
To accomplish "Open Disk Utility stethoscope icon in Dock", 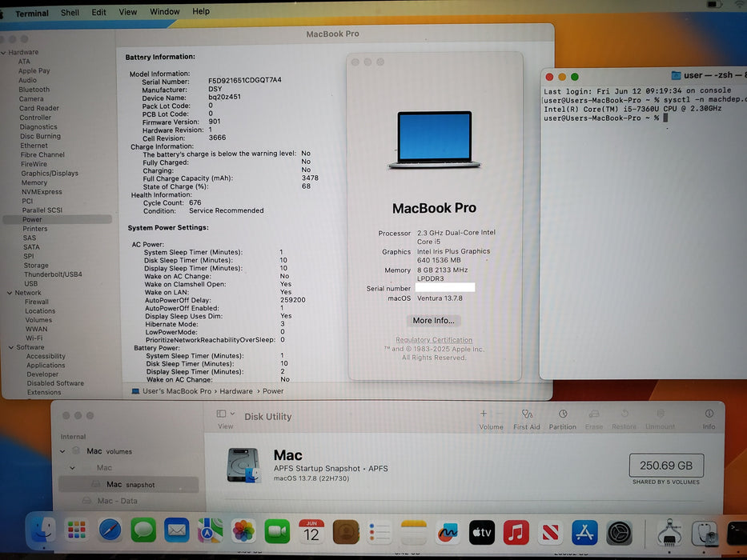I will point(704,534).
